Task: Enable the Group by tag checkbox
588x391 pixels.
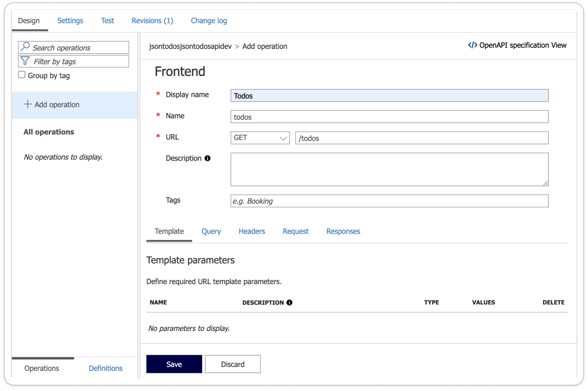Action: (22, 75)
